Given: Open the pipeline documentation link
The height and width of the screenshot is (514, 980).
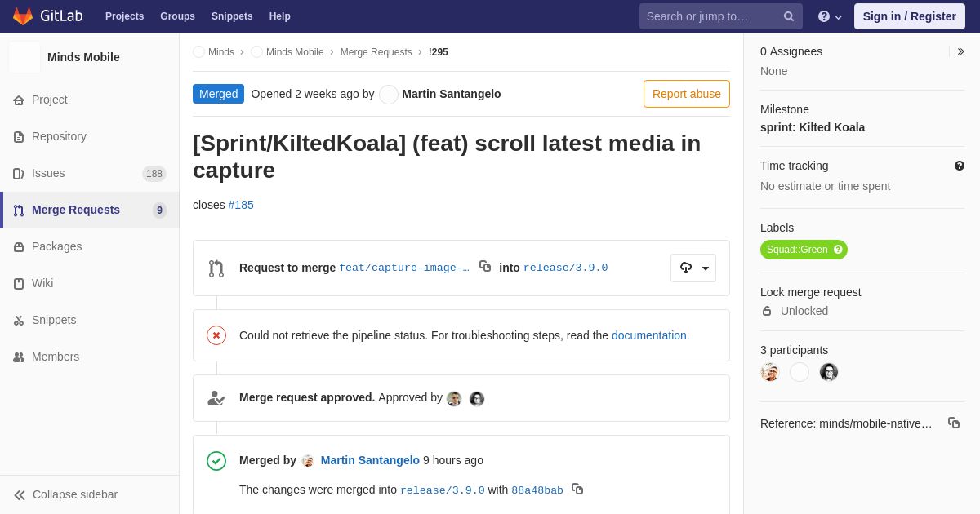Looking at the screenshot, I should coord(650,335).
